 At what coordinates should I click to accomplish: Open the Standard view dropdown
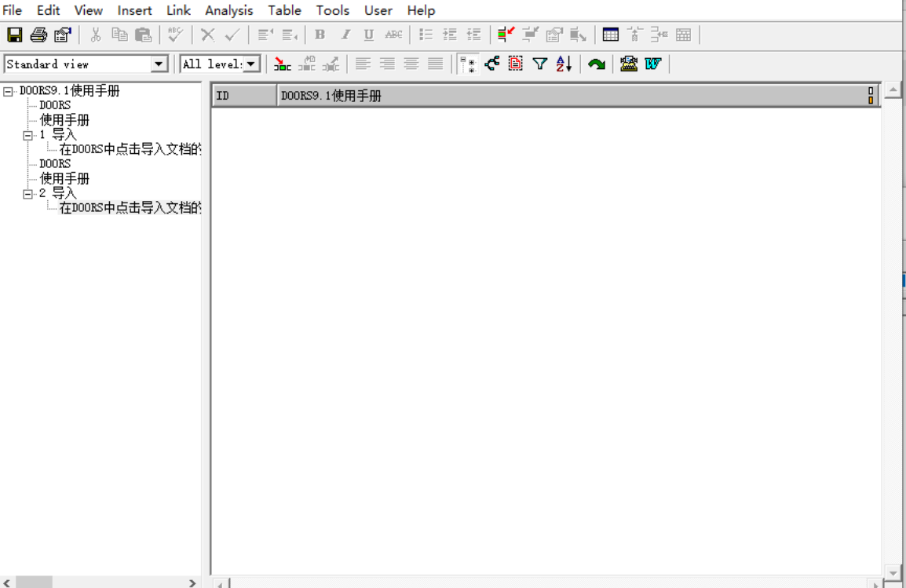(159, 64)
